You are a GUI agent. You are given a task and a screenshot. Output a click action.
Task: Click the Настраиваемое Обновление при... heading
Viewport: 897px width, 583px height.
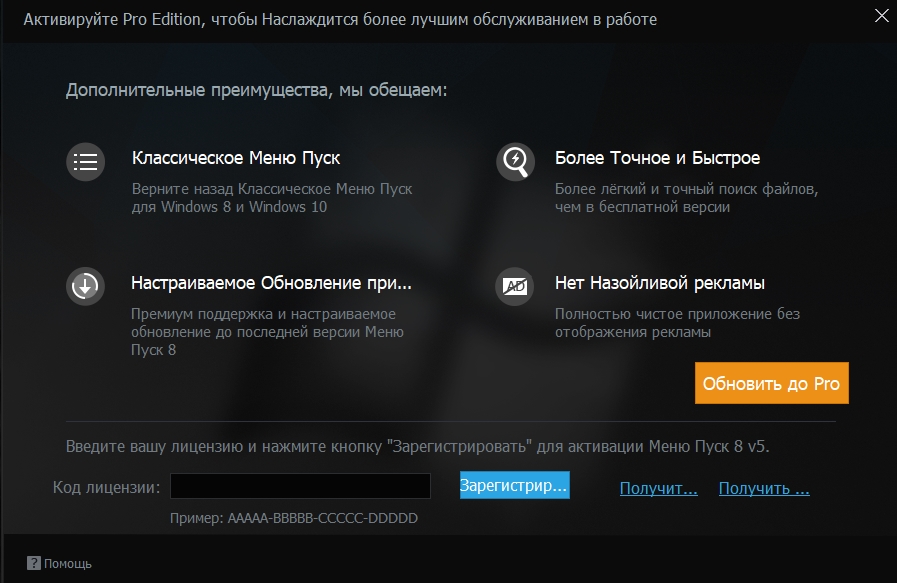(271, 283)
